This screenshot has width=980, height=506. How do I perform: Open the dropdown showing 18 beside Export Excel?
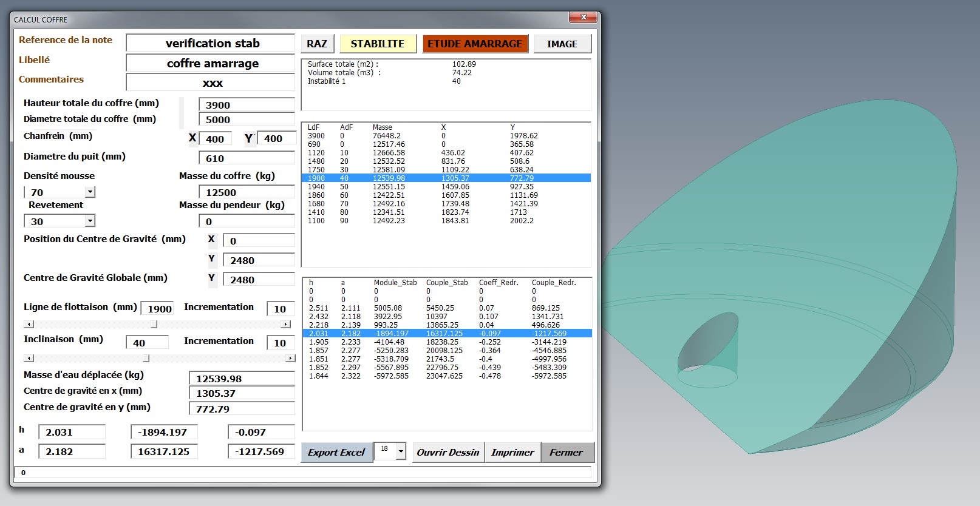click(x=400, y=451)
